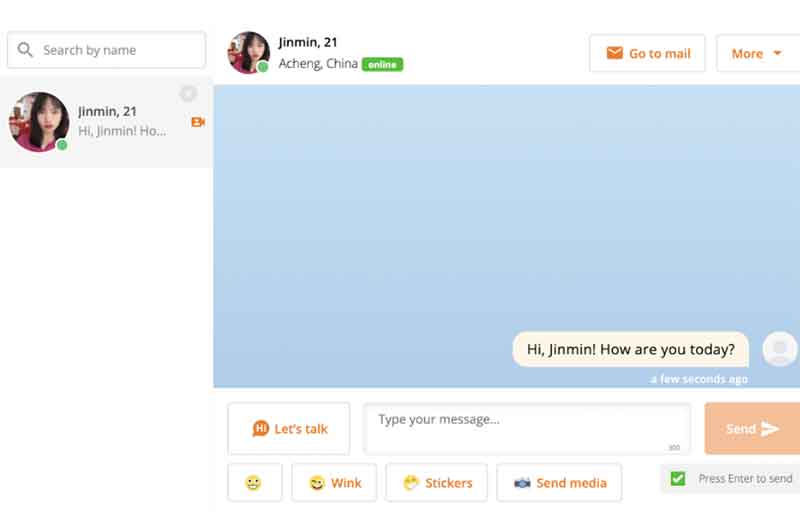Toggle Press Enter to send checkbox
This screenshot has height=525, width=800.
678,479
